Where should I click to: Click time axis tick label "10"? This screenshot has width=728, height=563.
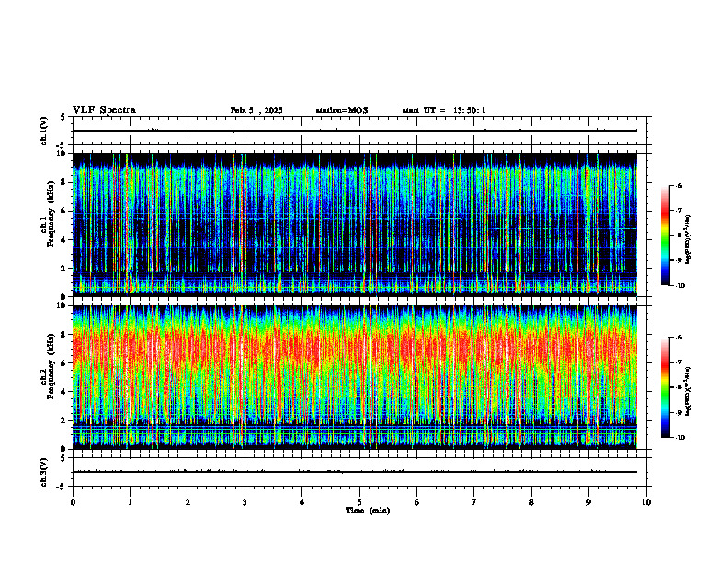click(x=646, y=502)
